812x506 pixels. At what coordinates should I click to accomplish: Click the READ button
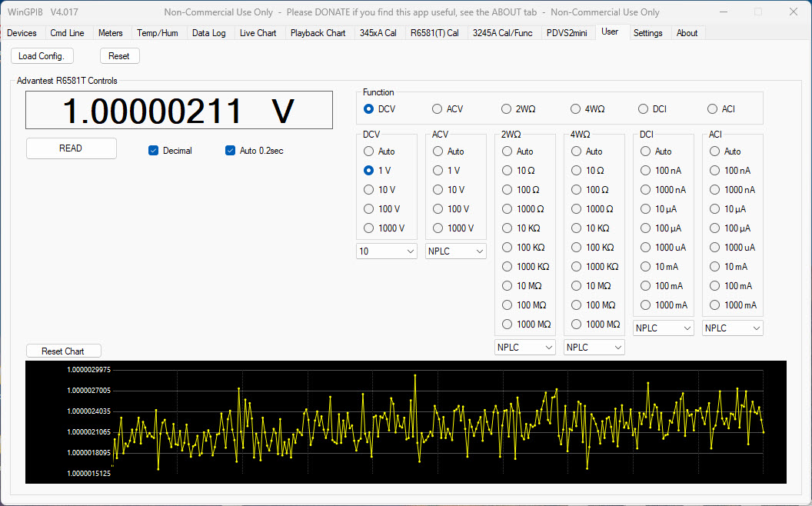(71, 148)
